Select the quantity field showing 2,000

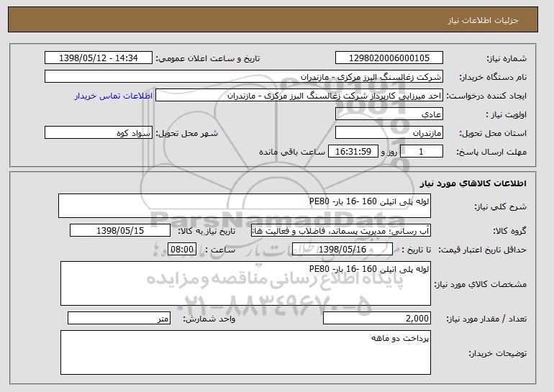(377, 318)
